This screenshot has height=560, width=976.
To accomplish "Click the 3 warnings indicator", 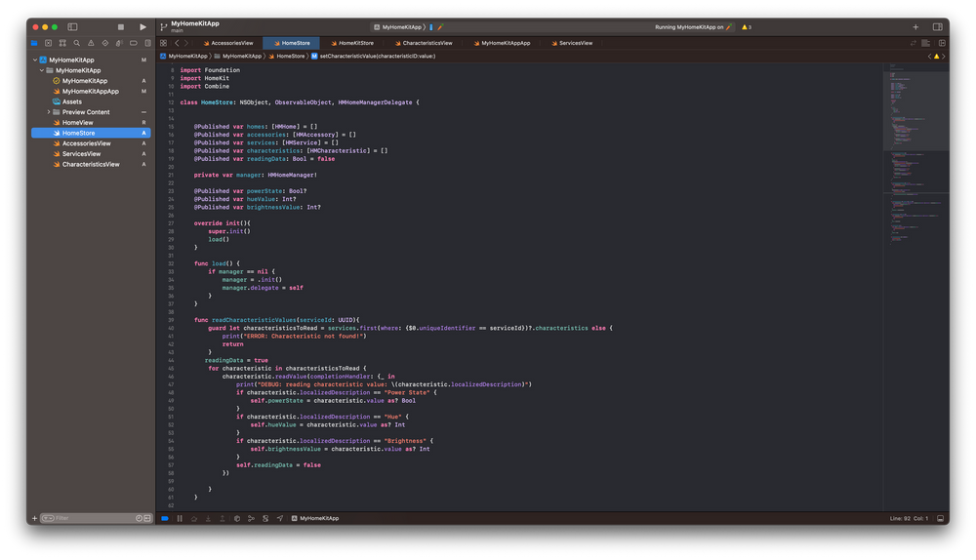I will pyautogui.click(x=746, y=27).
